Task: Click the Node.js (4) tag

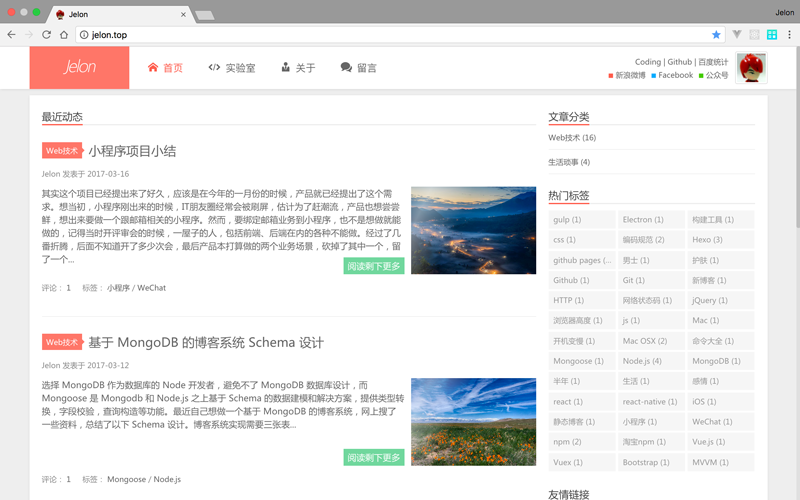Action: tap(642, 361)
